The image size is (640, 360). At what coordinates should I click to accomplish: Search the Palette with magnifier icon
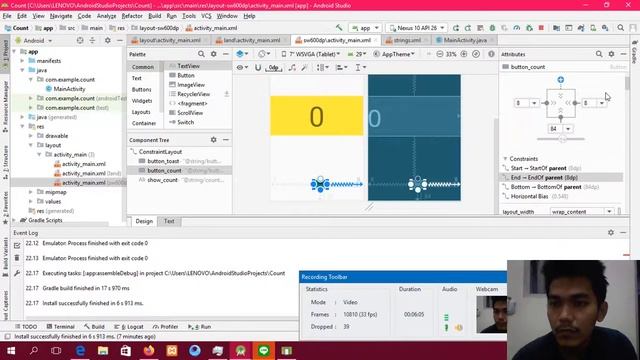click(201, 54)
